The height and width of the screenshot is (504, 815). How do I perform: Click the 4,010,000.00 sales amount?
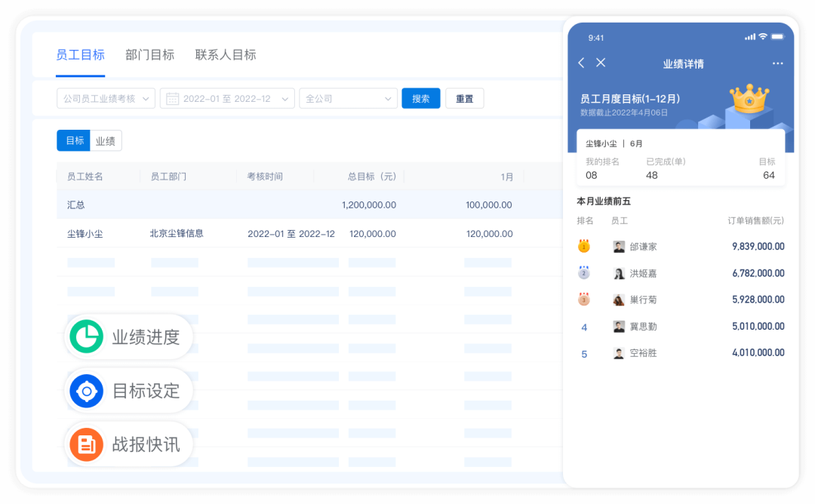[758, 352]
